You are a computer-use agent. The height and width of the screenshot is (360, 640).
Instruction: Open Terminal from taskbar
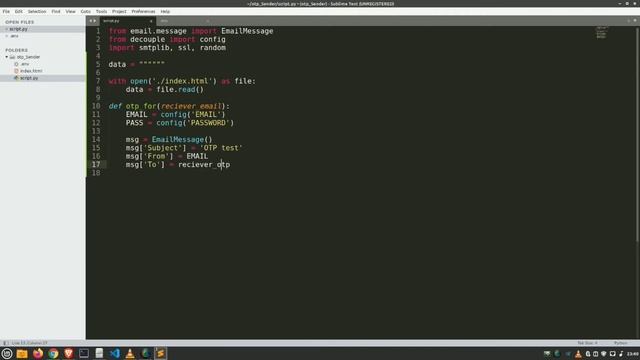click(84, 353)
